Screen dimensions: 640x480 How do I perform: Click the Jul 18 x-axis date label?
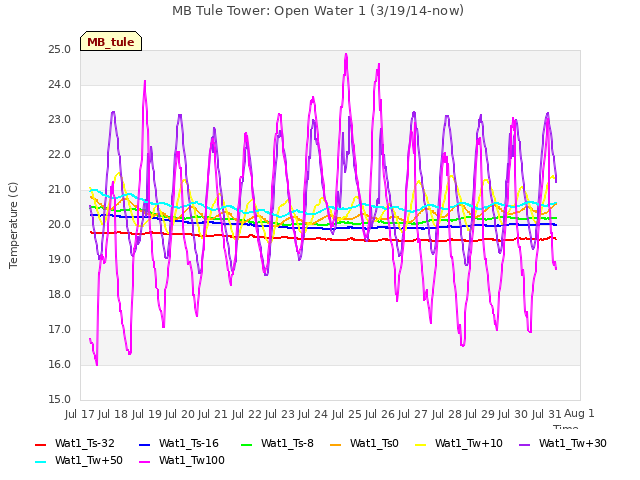tap(113, 414)
